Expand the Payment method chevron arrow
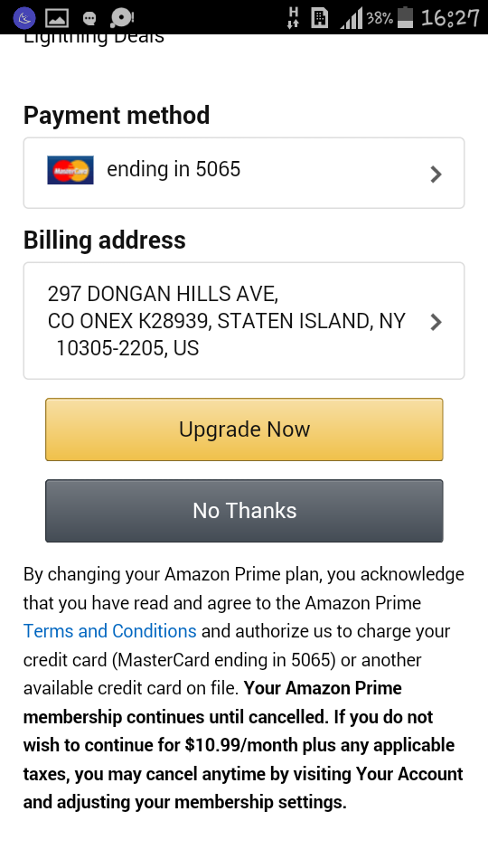This screenshot has height=868, width=488. [x=436, y=174]
